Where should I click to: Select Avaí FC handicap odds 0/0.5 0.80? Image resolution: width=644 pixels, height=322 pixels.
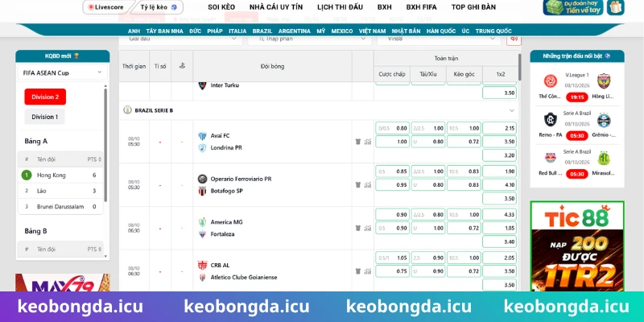pos(392,128)
